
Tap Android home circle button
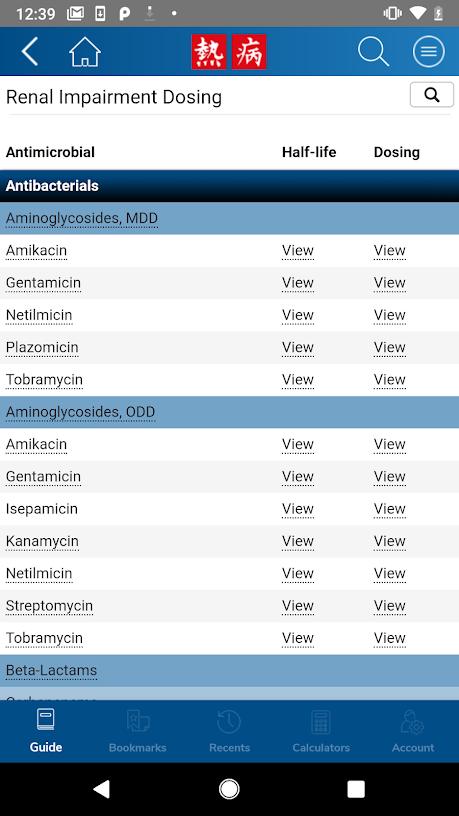point(229,789)
